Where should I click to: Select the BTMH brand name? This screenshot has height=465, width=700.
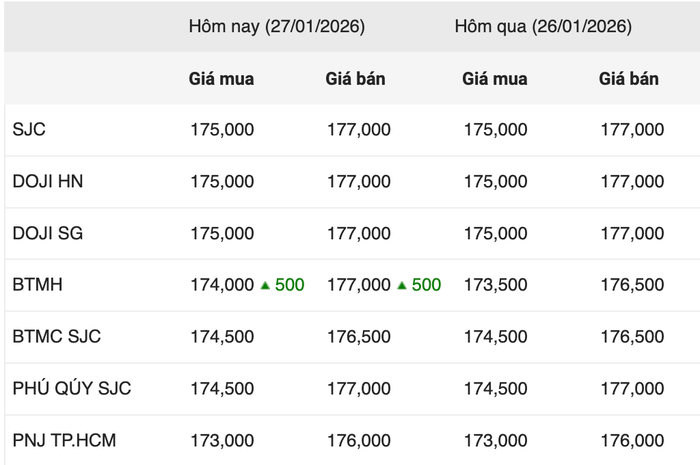[37, 285]
